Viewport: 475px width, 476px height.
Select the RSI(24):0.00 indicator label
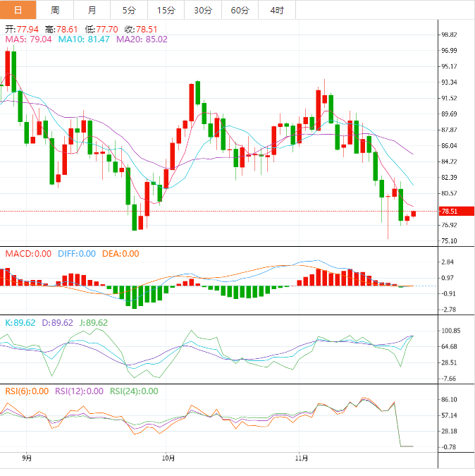click(x=132, y=391)
